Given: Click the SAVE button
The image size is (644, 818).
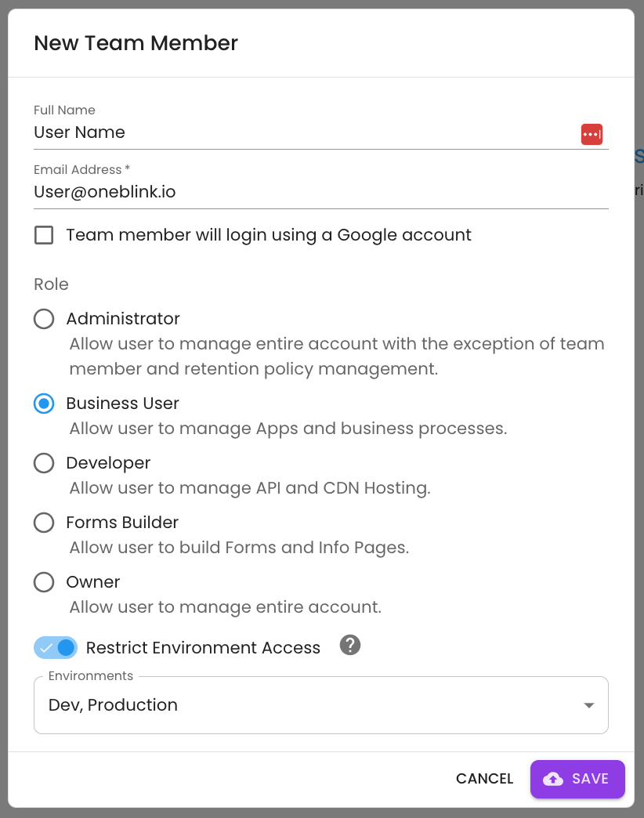Looking at the screenshot, I should 577,779.
